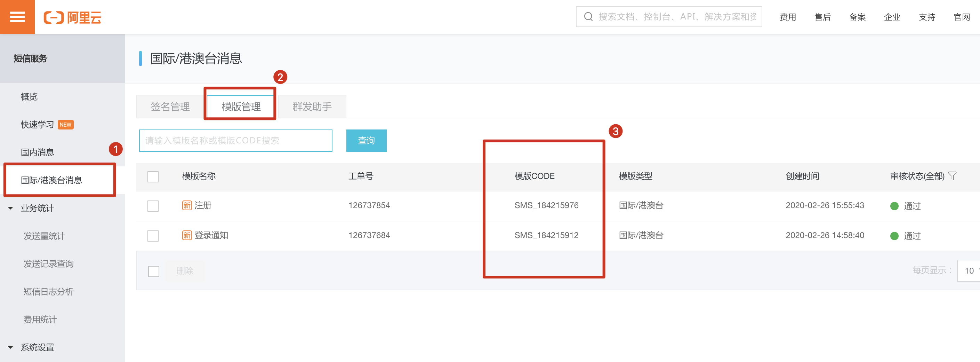Screen dimensions: 980x362
Task: Click the NEW badge next to 快速学习
Action: [x=65, y=125]
